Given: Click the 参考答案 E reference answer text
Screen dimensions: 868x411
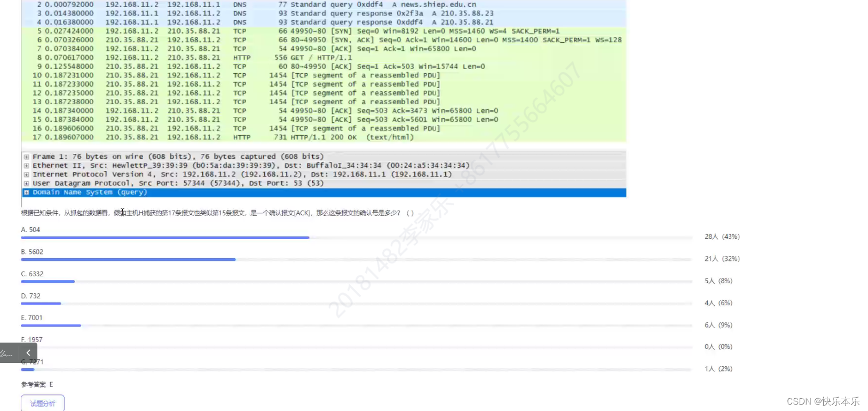Looking at the screenshot, I should [37, 384].
